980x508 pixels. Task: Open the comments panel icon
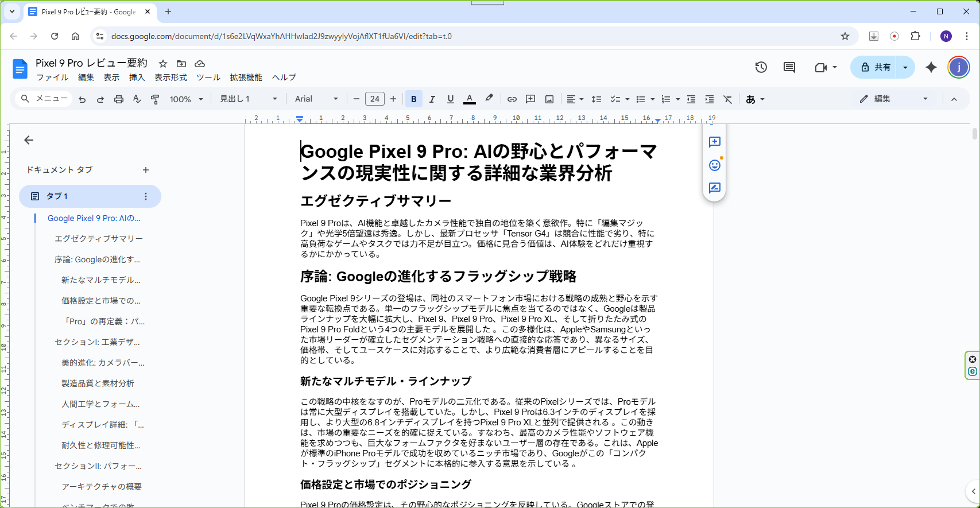(789, 67)
